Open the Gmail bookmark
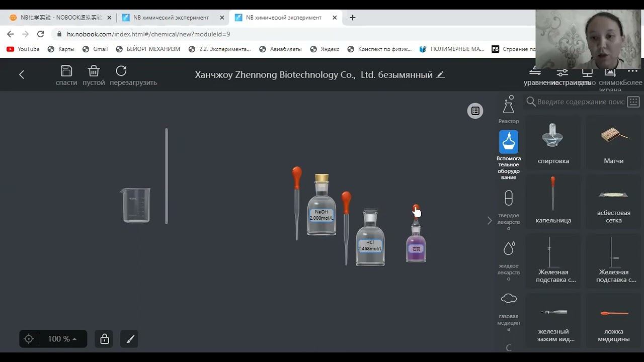Viewport: 644px width, 362px height. click(95, 49)
